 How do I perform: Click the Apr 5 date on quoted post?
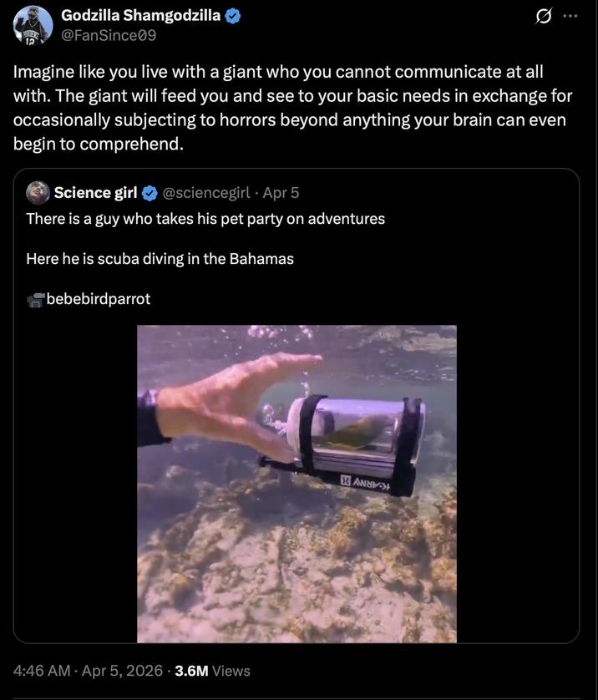click(x=281, y=193)
